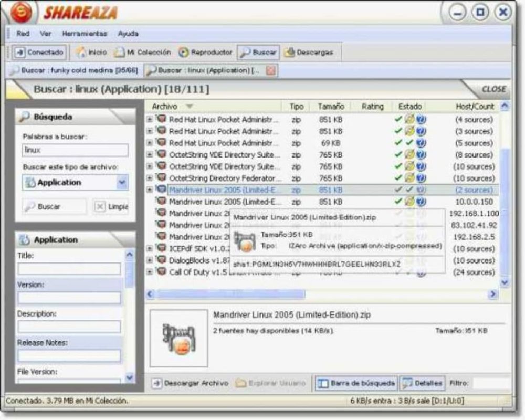The image size is (525, 420).
Task: Open the Herramientas menu
Action: [x=85, y=34]
